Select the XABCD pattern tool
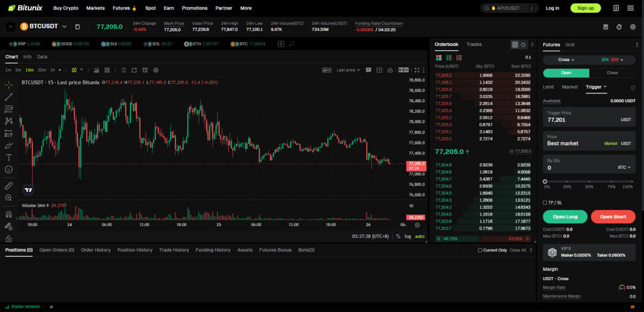 (9, 121)
